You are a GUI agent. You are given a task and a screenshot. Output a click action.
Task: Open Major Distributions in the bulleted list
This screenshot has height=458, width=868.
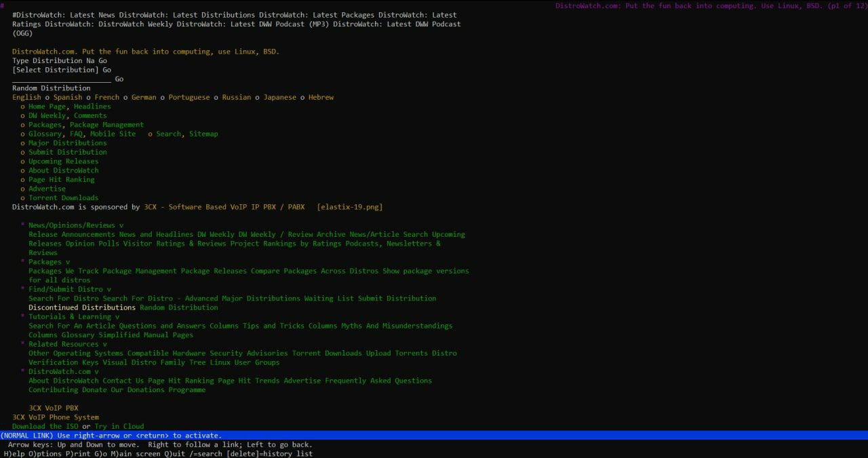tap(68, 143)
